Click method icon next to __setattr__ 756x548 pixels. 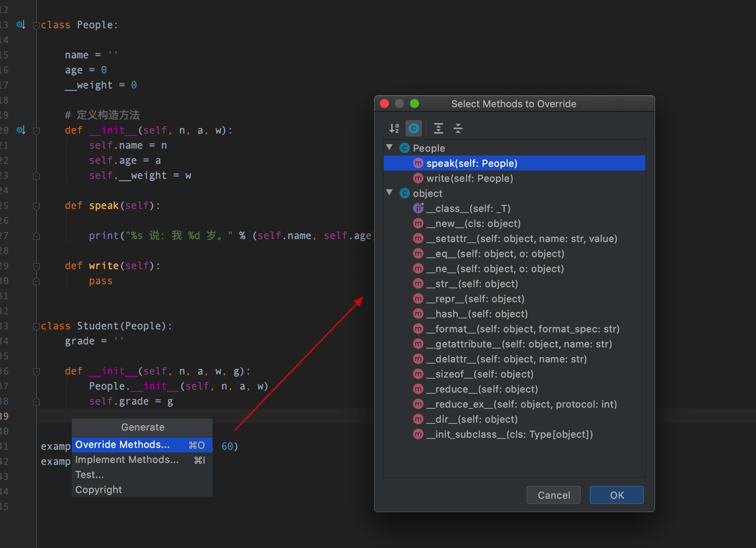click(418, 238)
